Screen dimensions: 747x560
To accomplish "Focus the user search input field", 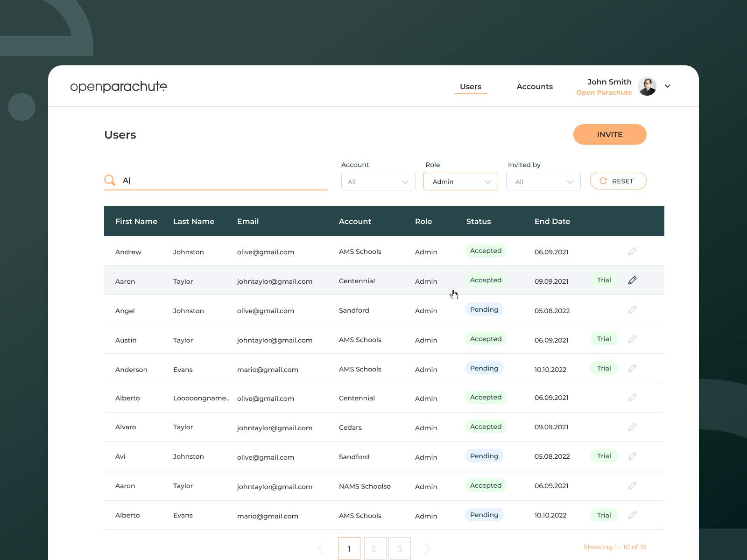I will (224, 181).
